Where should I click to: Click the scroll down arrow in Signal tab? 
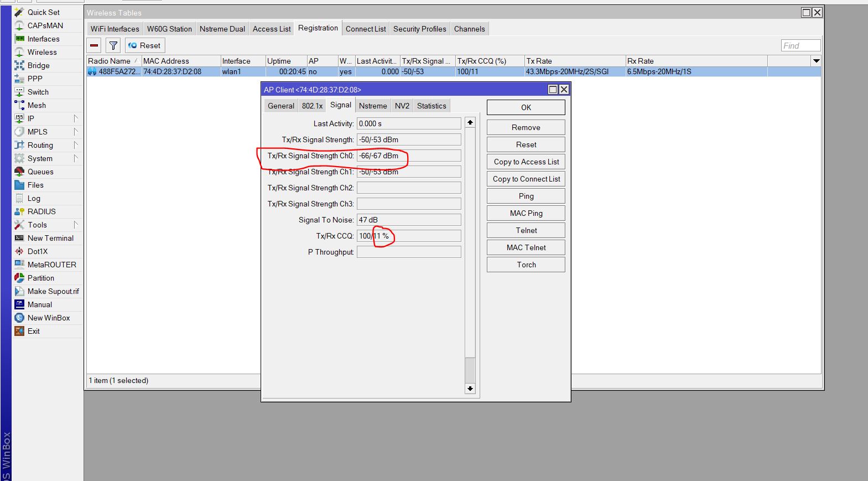pos(470,389)
